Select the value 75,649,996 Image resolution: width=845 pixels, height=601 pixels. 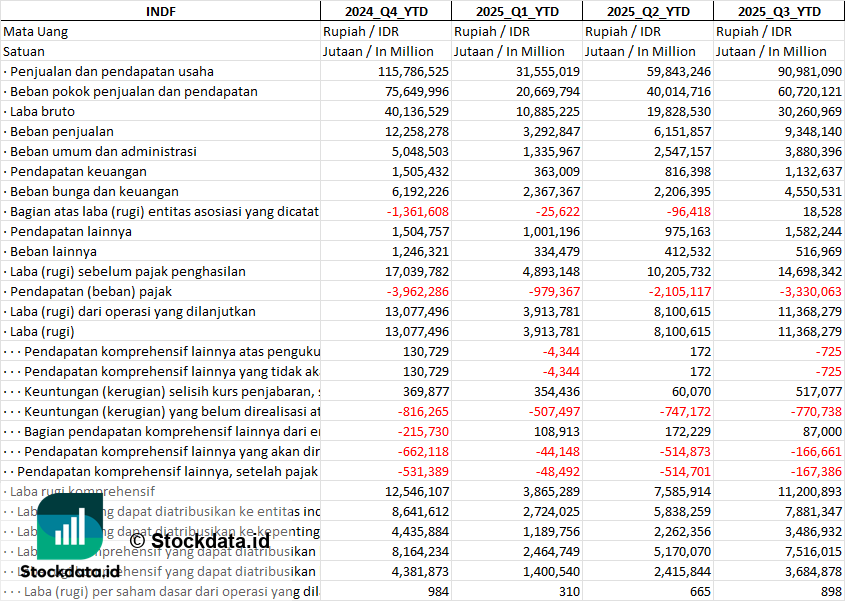(x=417, y=92)
